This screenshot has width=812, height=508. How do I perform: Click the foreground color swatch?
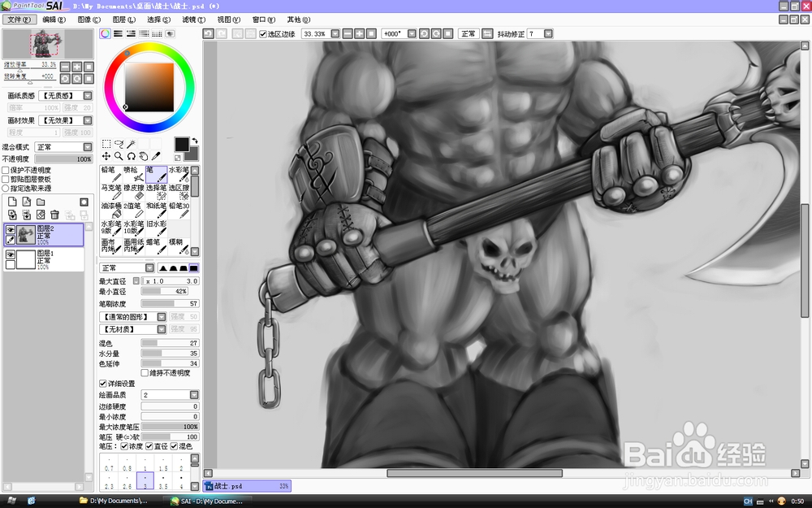pos(182,145)
